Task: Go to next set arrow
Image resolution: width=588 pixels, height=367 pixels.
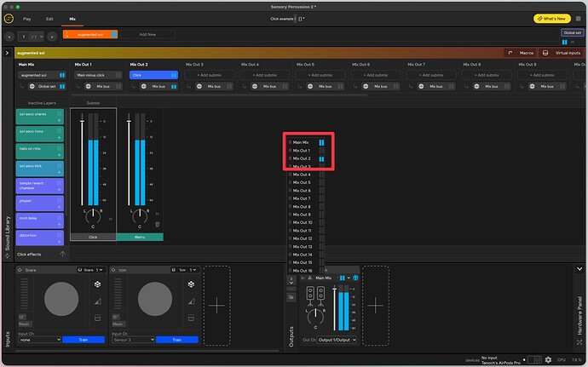Action: click(52, 37)
